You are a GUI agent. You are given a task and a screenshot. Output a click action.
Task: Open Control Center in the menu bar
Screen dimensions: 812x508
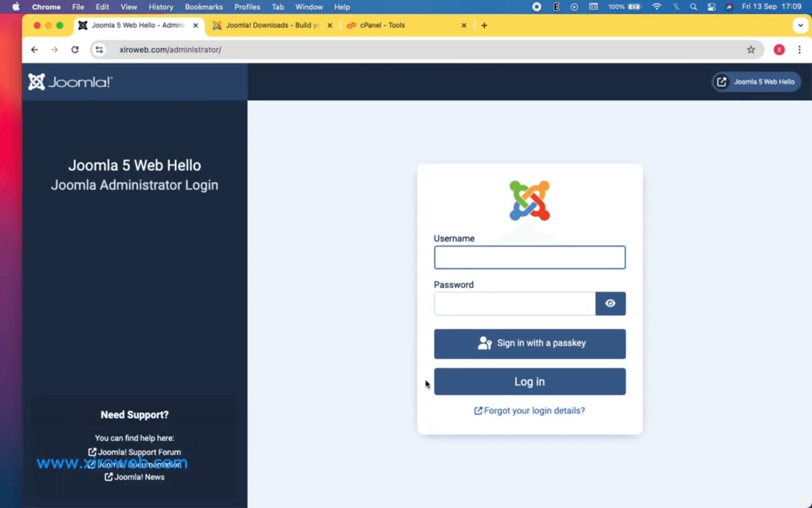711,7
